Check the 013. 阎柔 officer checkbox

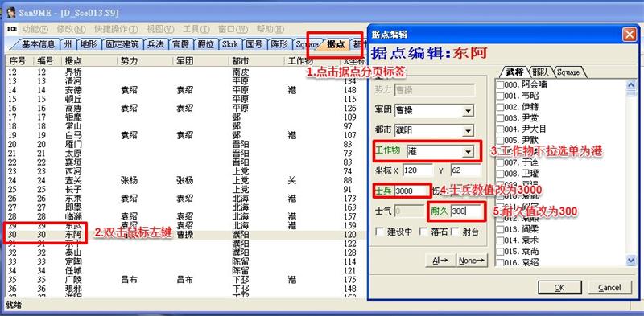(500, 229)
